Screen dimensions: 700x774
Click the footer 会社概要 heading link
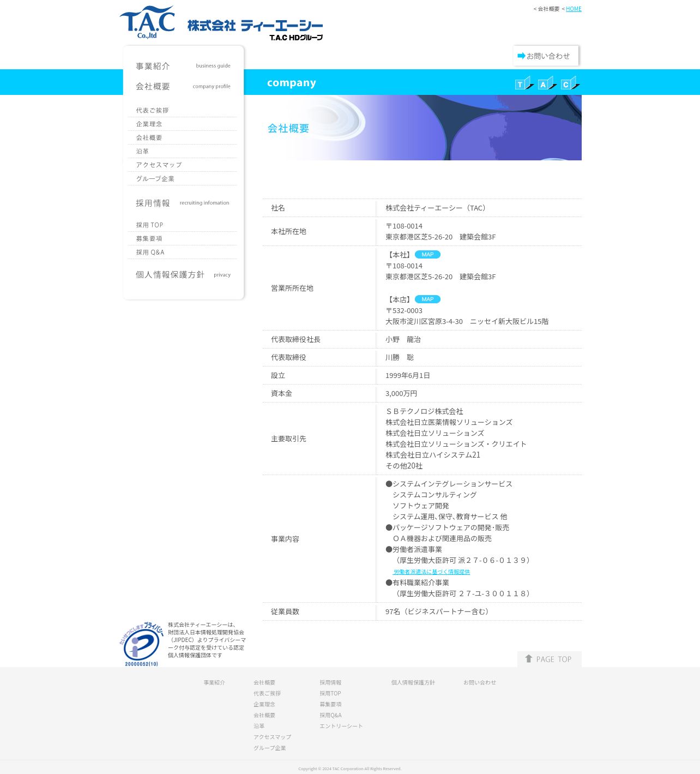click(x=264, y=682)
